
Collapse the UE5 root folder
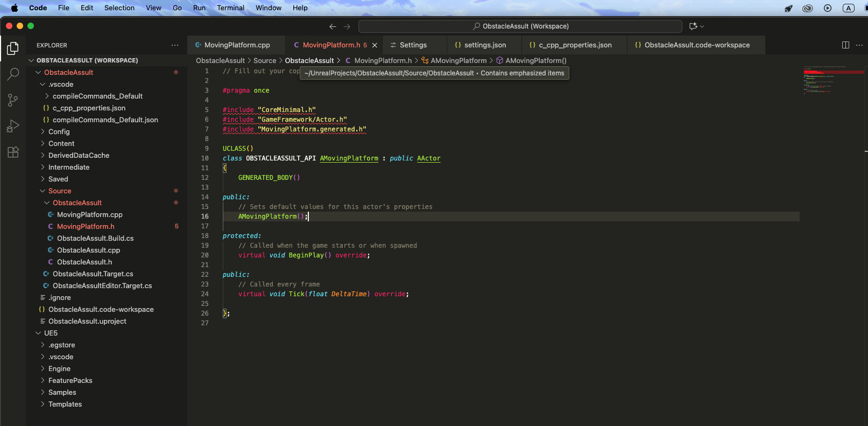point(50,333)
